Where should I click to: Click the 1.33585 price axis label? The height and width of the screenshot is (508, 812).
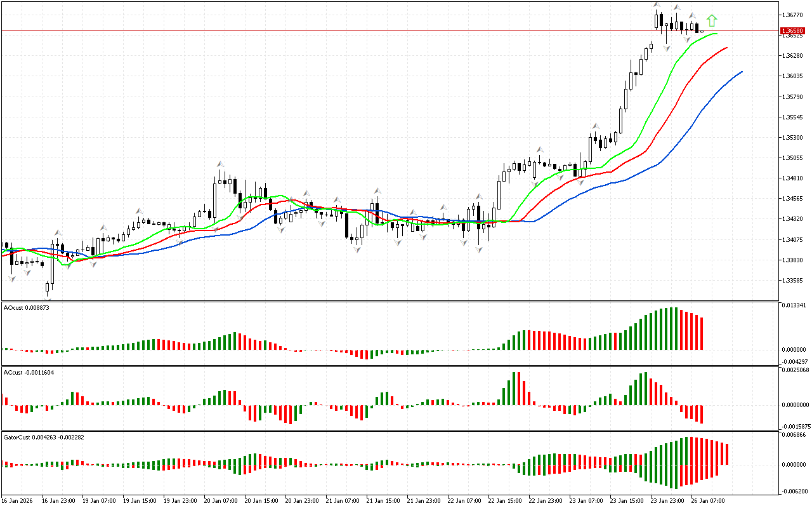pos(792,281)
